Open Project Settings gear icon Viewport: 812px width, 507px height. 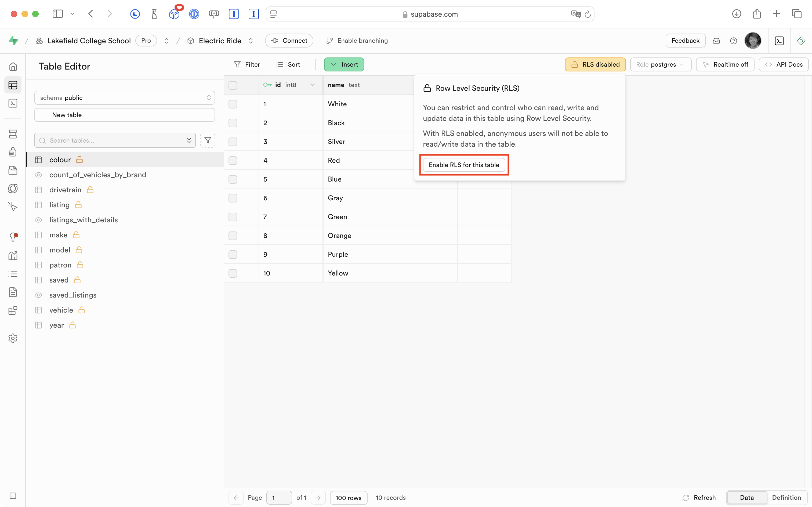coord(13,338)
